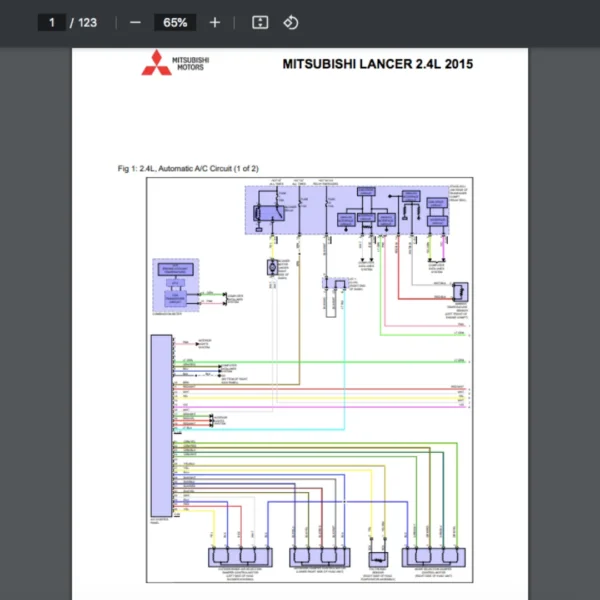Click the Fig 1 Automatic A/C Circuit caption
The height and width of the screenshot is (600, 600).
point(187,169)
